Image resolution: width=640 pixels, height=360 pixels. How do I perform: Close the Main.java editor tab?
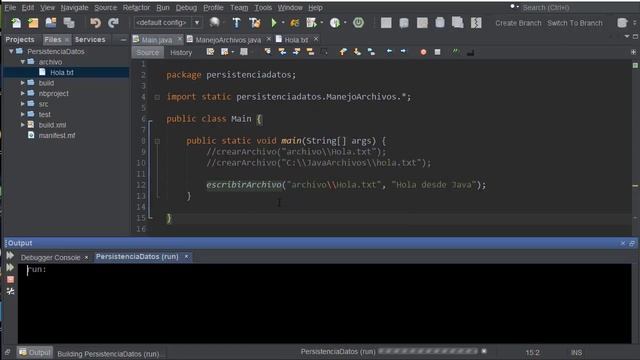tap(179, 39)
